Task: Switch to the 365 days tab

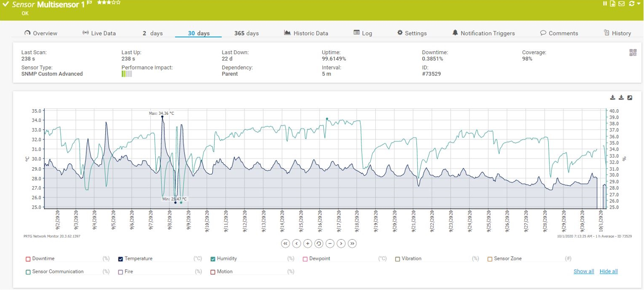Action: (247, 33)
